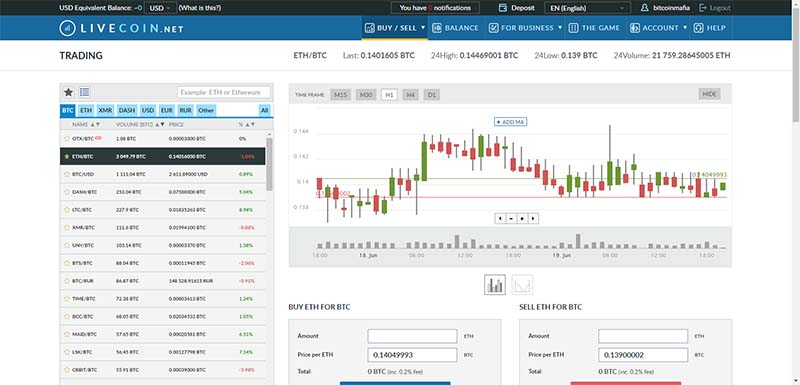
Task: Click the buy Price per ETH field
Action: [x=412, y=355]
